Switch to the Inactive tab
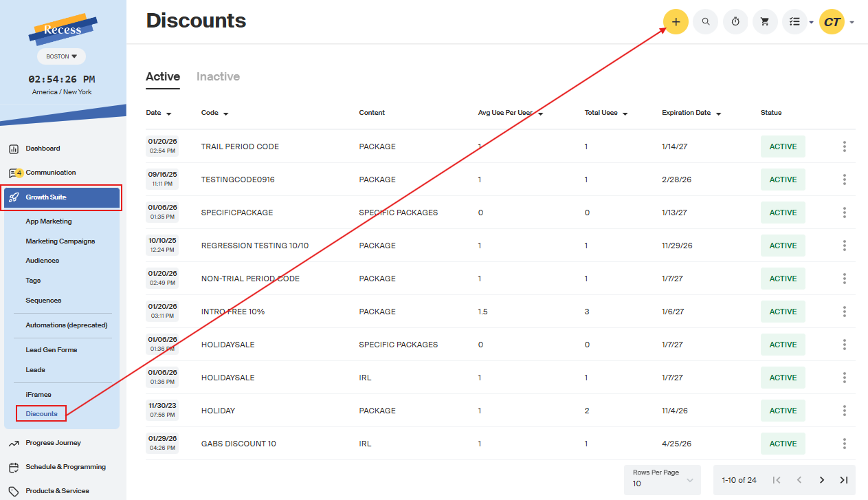The width and height of the screenshot is (868, 500). click(x=218, y=77)
